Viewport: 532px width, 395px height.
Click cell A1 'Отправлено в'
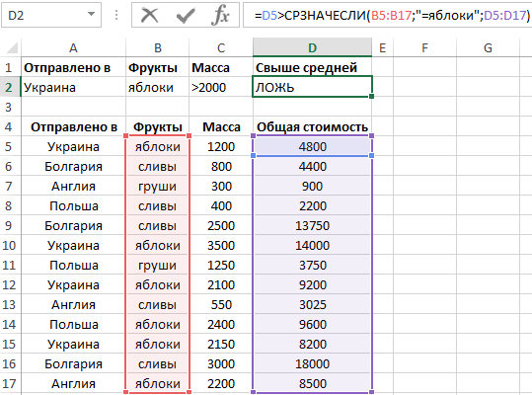[73, 67]
